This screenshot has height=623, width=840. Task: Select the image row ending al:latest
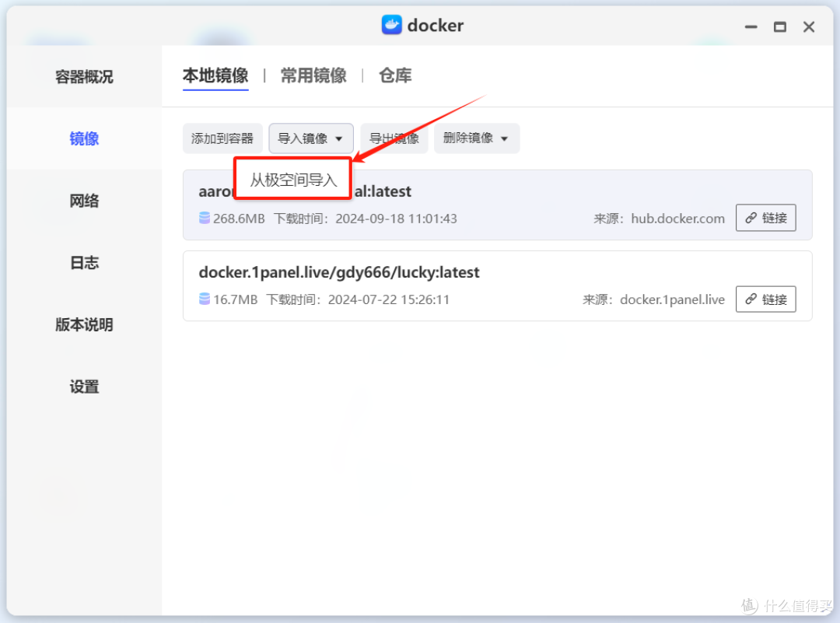coord(498,205)
